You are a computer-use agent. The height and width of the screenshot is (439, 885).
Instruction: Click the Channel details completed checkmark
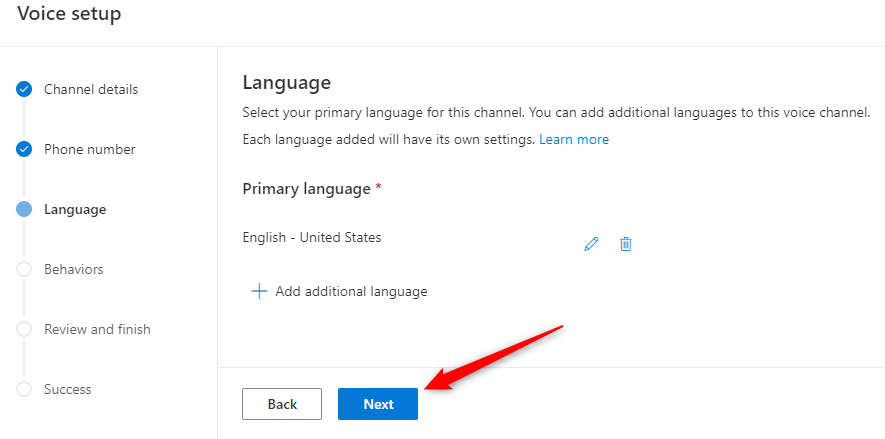(x=24, y=90)
